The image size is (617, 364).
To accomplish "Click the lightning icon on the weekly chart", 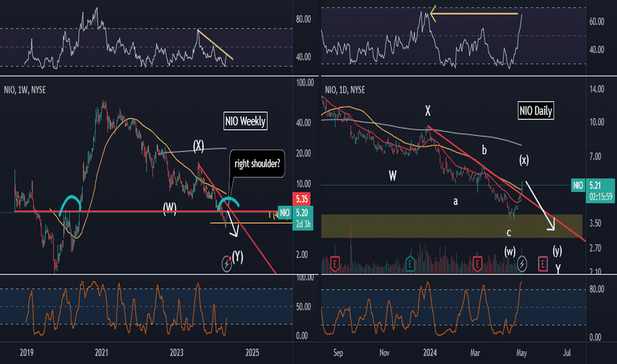I will (227, 263).
